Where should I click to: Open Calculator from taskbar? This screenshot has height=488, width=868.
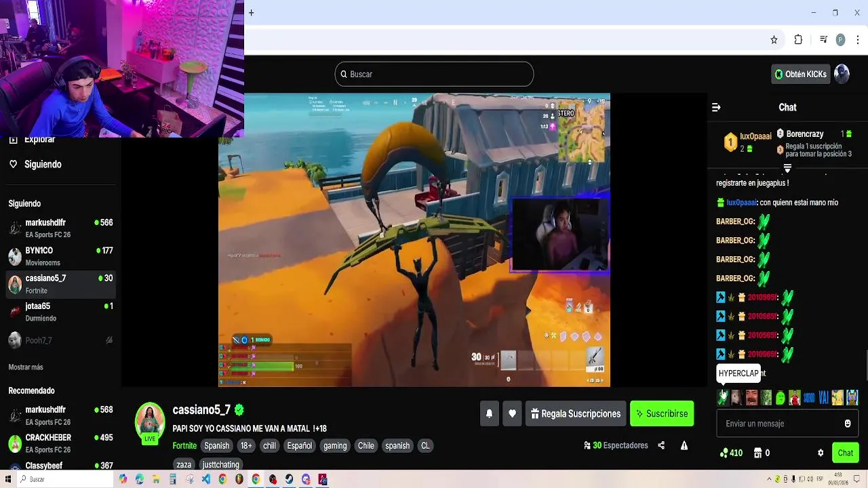tap(173, 479)
